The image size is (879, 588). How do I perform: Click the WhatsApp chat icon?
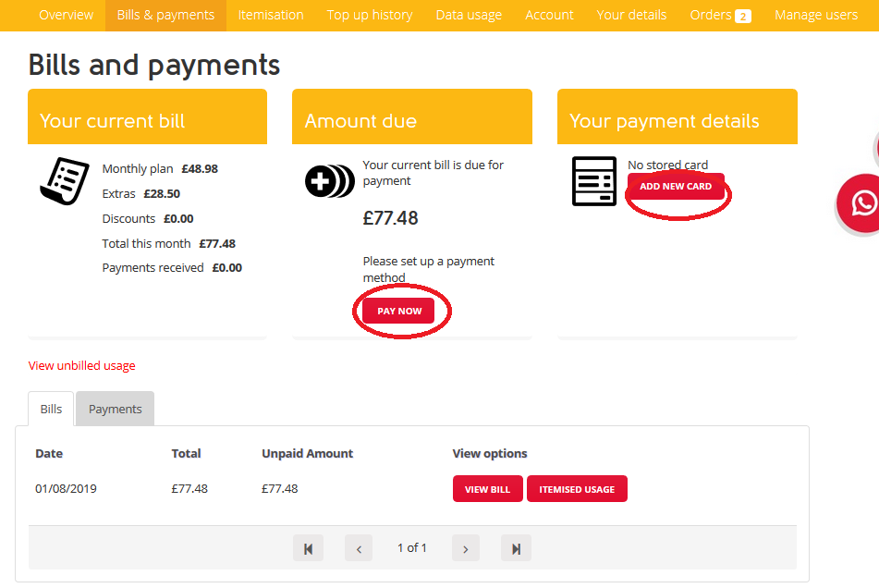point(862,202)
